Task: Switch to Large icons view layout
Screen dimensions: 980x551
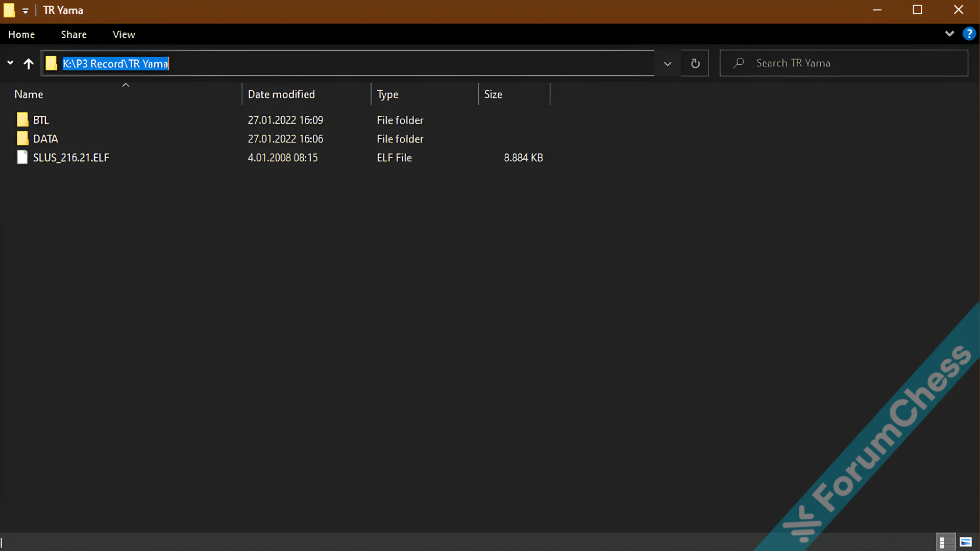Action: point(966,542)
